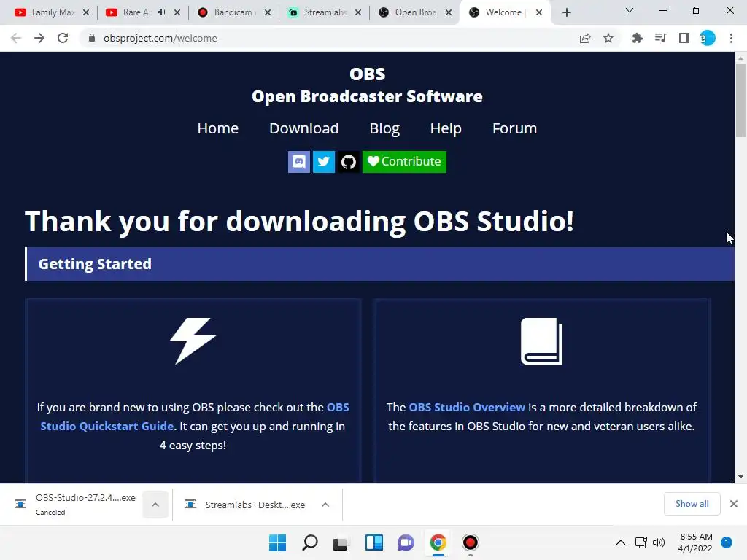The width and height of the screenshot is (747, 560).
Task: View site information lock icon
Action: 92,38
